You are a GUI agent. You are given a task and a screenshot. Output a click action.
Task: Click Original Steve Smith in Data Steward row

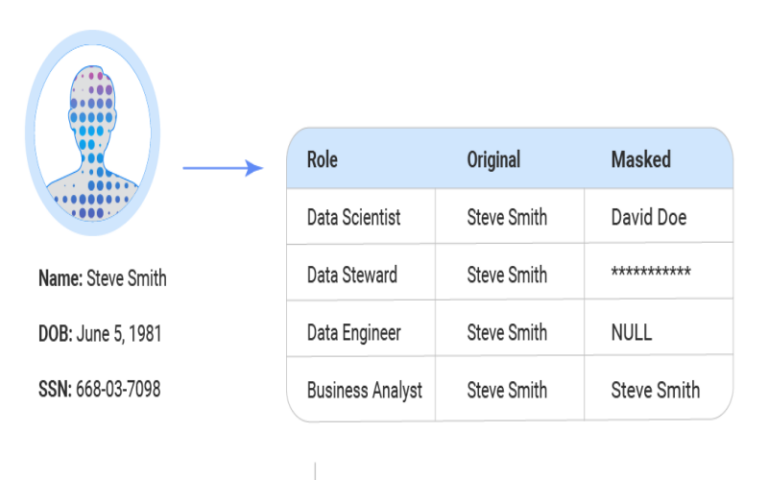click(506, 274)
